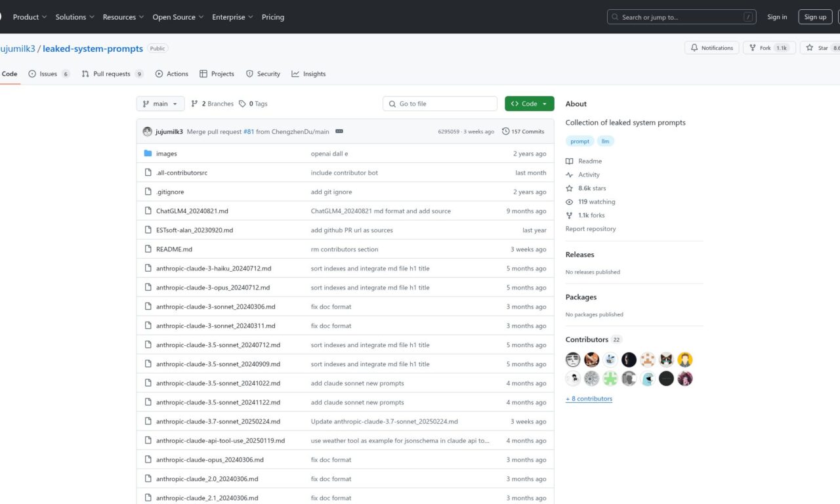
Task: Switch to the Projects tab
Action: pos(217,74)
